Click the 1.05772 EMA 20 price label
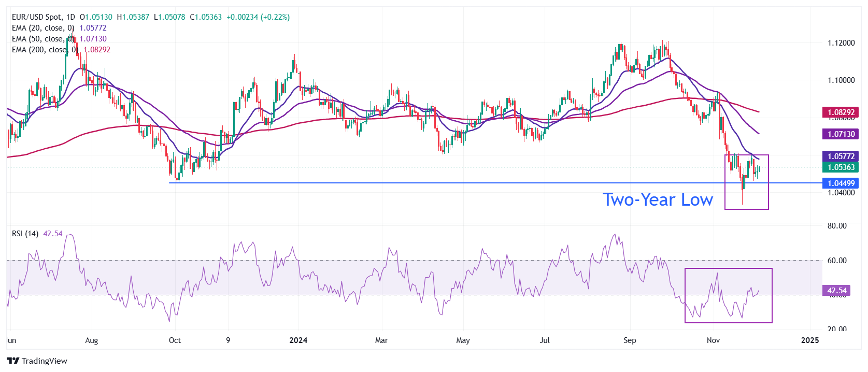Image resolution: width=868 pixels, height=372 pixels. (840, 156)
